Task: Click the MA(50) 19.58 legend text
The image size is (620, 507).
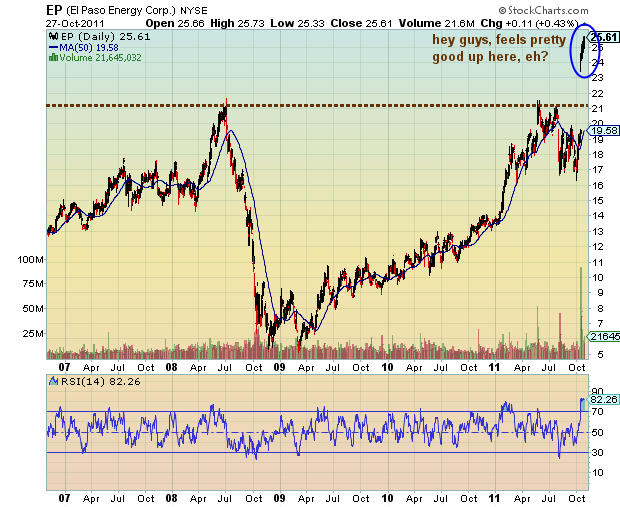Action: [89, 47]
